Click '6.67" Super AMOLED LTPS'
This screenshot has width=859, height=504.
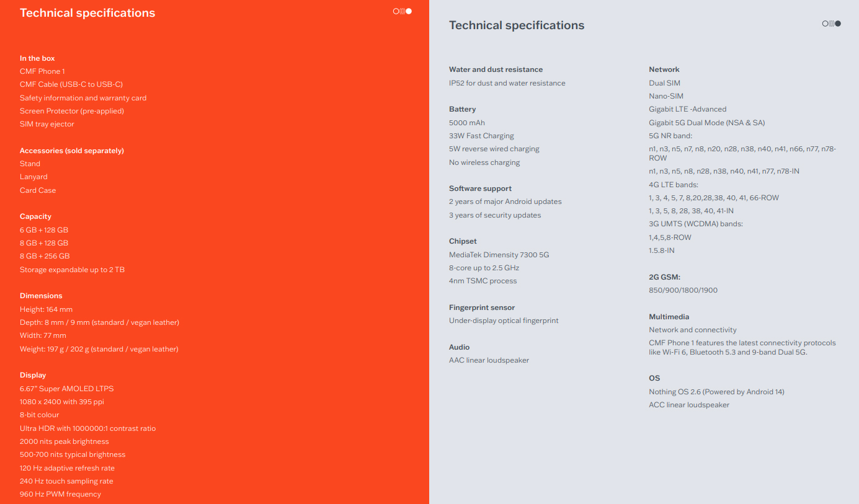[x=67, y=389]
